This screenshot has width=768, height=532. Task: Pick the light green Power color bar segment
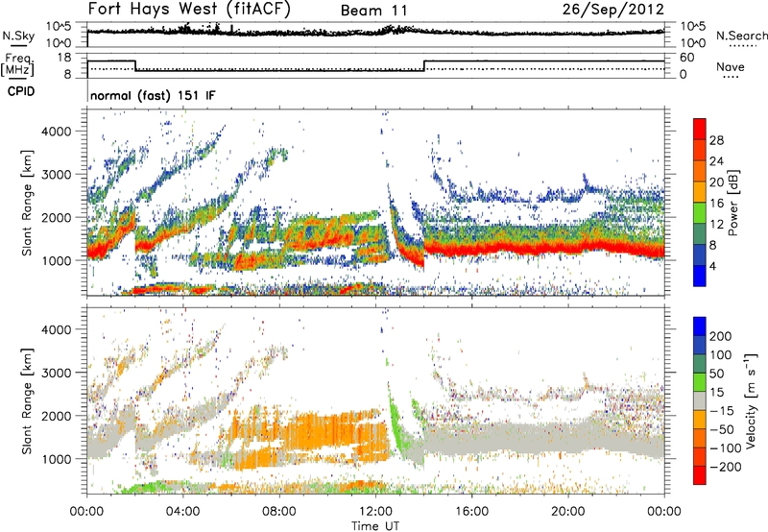[x=700, y=213]
